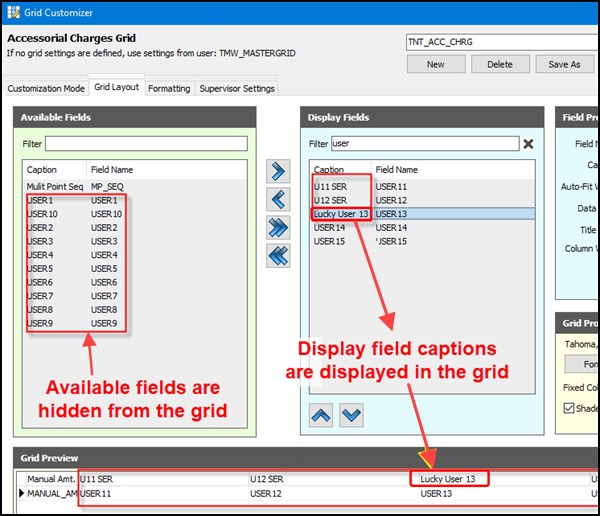
Task: Switch to the Customization Mode tab
Action: tap(46, 88)
